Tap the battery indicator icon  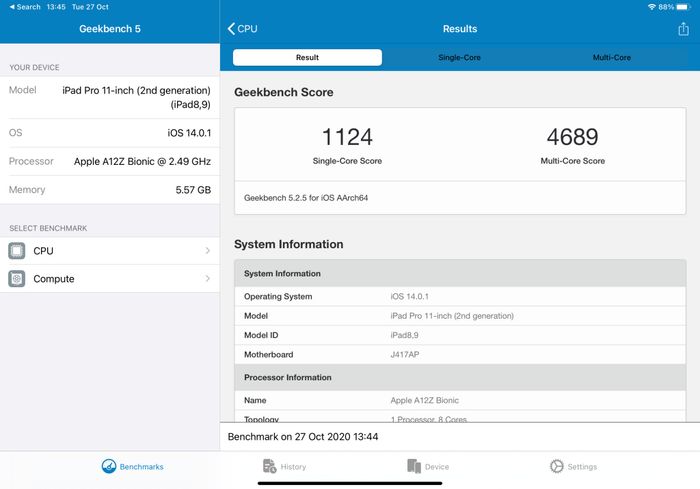(683, 7)
